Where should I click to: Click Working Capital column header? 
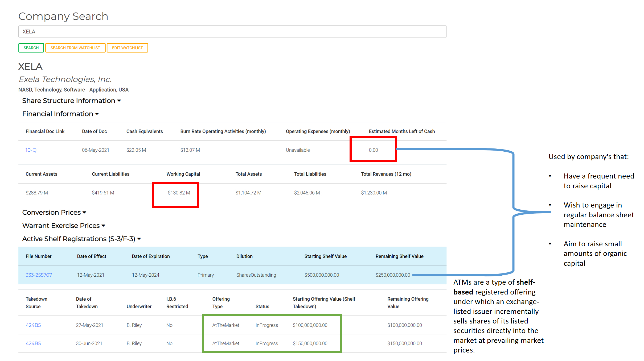click(183, 174)
